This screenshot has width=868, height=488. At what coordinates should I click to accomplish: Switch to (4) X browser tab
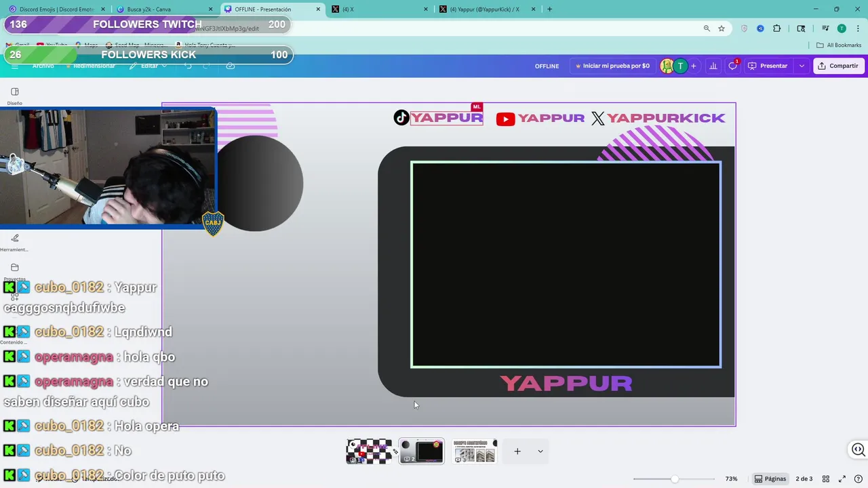[x=378, y=9]
